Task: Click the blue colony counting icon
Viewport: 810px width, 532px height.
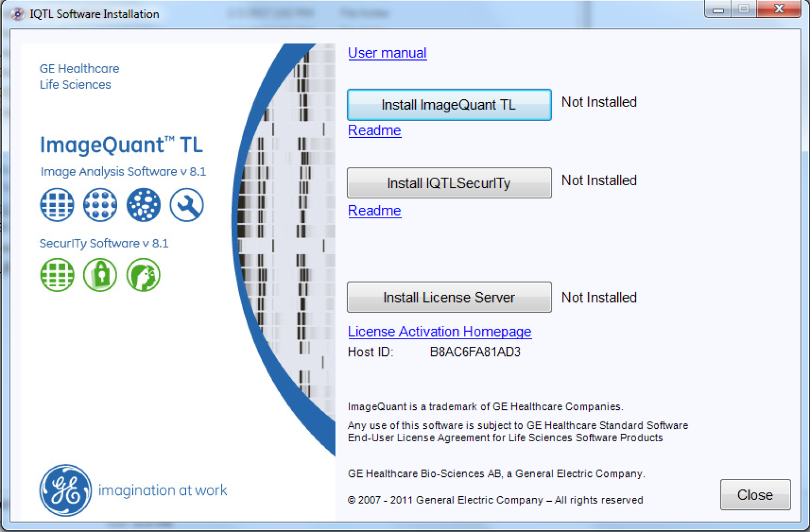Action: pos(144,205)
